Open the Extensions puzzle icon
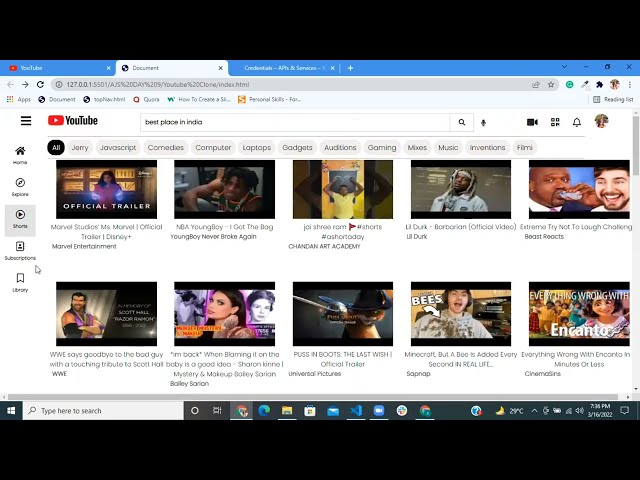The width and height of the screenshot is (640, 480). (599, 84)
